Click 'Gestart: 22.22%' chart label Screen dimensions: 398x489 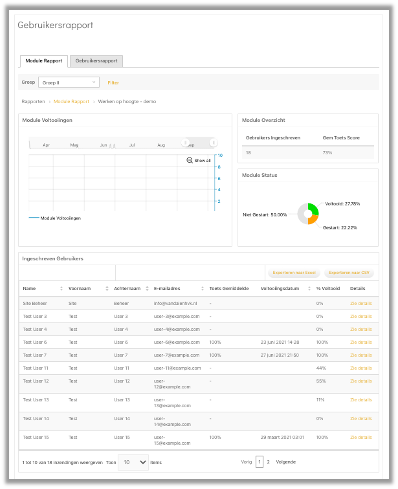pos(340,228)
